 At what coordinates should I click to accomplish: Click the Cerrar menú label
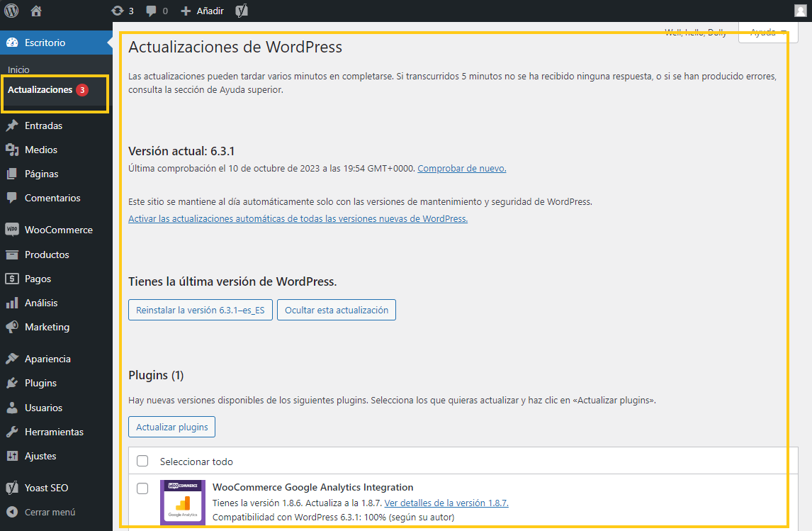click(50, 512)
